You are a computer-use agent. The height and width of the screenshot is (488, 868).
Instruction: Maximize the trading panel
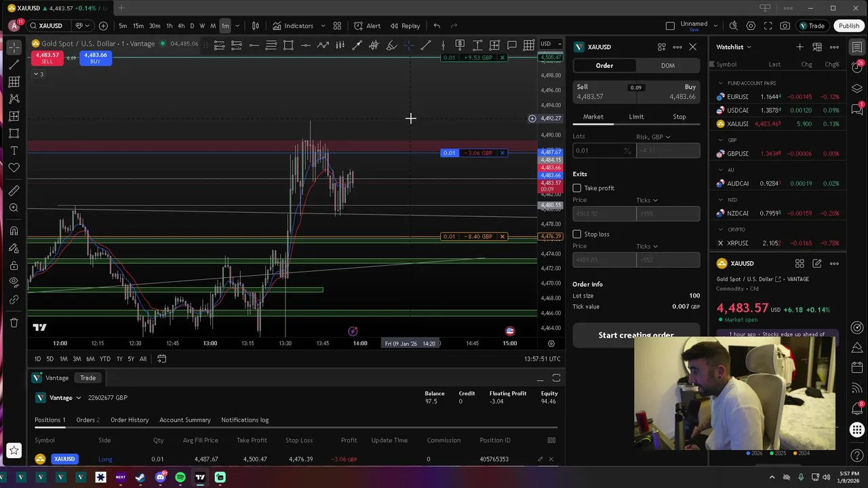click(x=556, y=378)
